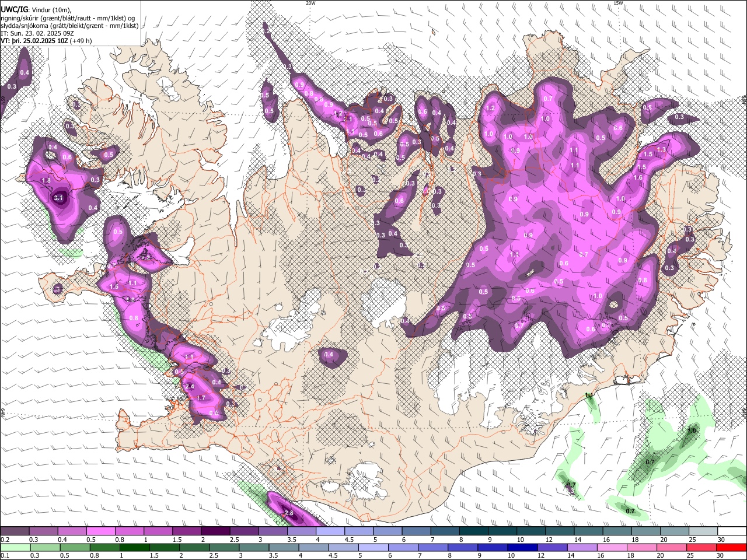Click the white 30 swatch ending the top legend
The image size is (747, 560).
pos(733,531)
